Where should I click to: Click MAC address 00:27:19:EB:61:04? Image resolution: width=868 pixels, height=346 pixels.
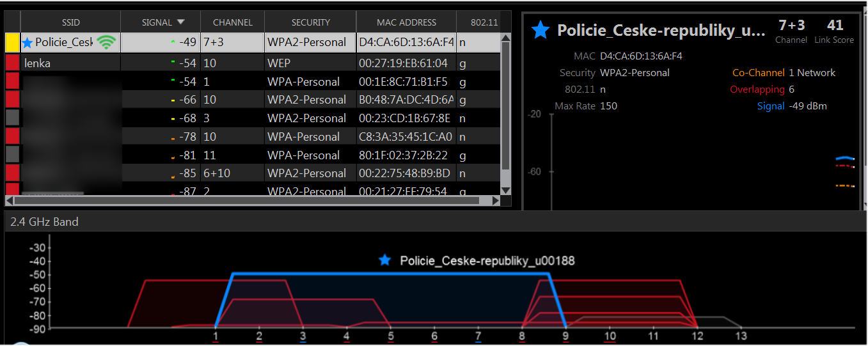pos(404,63)
